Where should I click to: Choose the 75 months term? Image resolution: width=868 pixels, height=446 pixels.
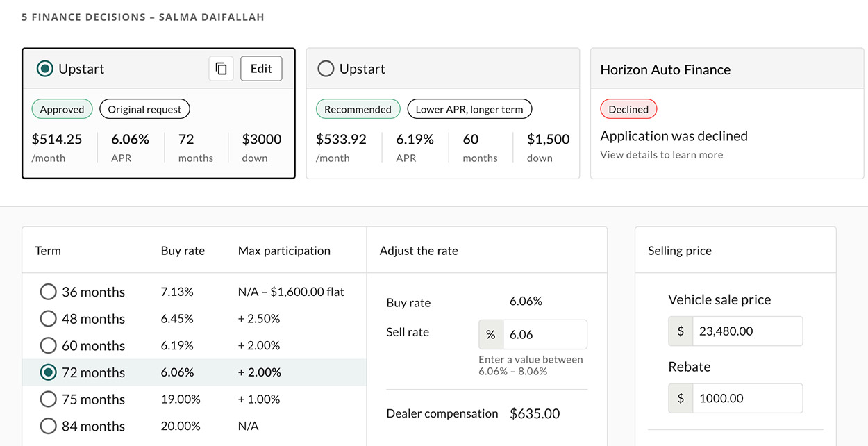point(48,399)
